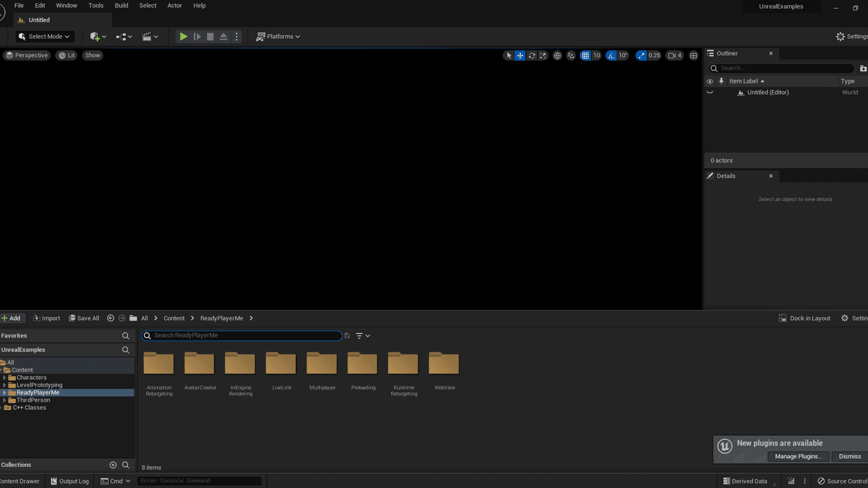Expand the LevelPrototyping folder in tree

point(5,385)
